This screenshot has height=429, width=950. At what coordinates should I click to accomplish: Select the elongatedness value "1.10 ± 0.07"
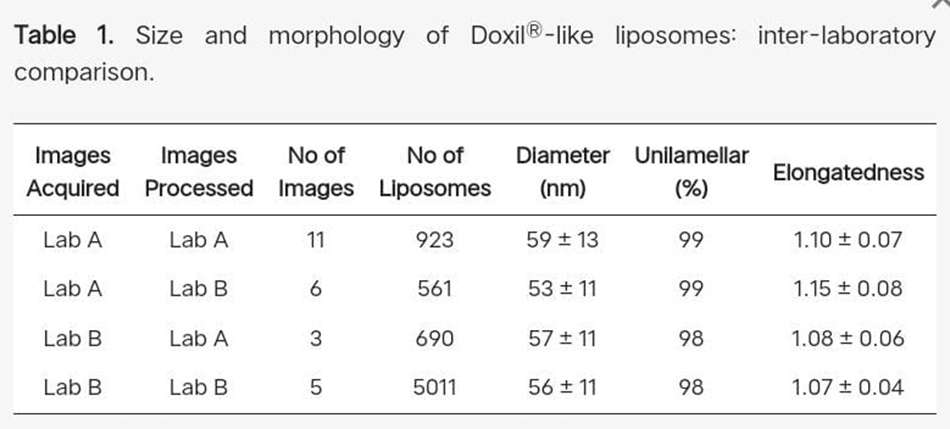coord(847,240)
